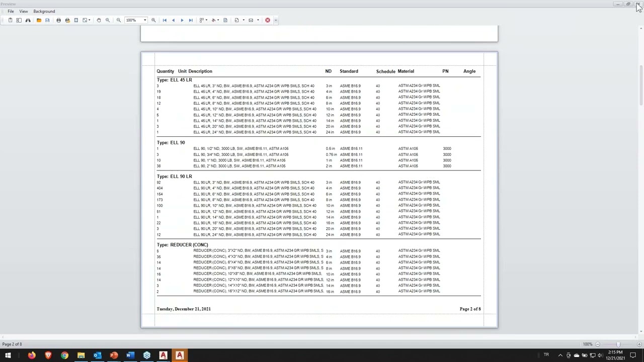
Task: Open the File menu
Action: coord(11,11)
